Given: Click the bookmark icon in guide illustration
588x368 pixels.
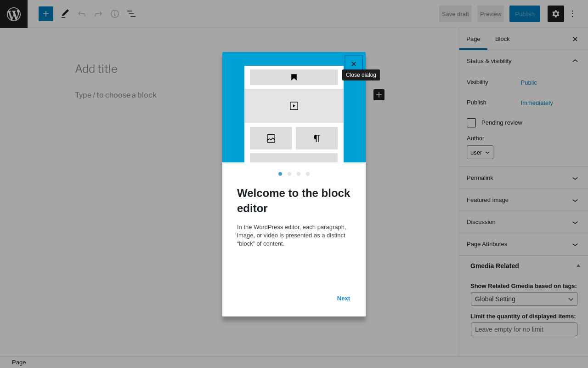Looking at the screenshot, I should 294,77.
